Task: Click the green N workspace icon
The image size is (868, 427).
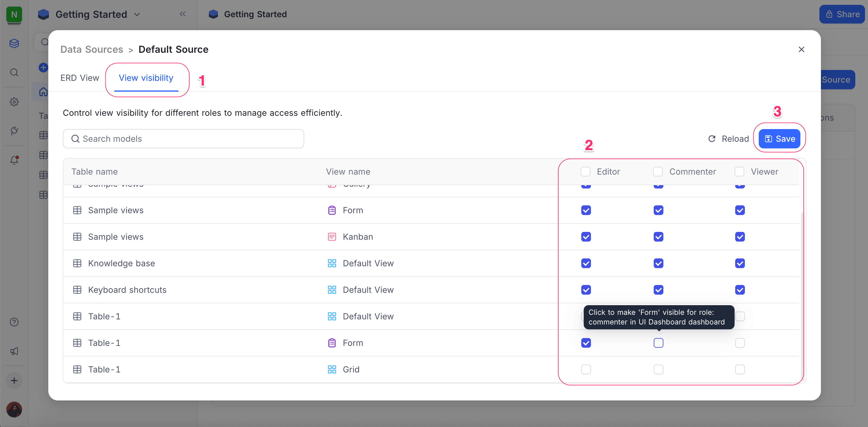Action: coord(14,14)
